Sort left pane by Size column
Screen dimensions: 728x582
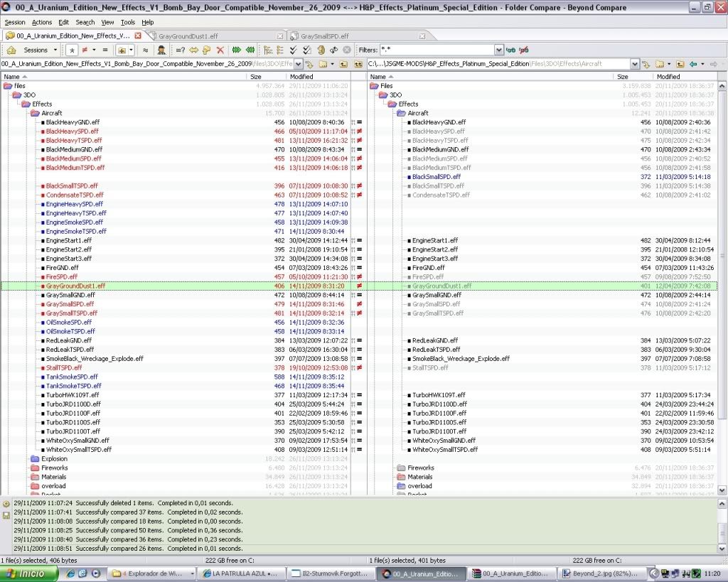pos(267,77)
